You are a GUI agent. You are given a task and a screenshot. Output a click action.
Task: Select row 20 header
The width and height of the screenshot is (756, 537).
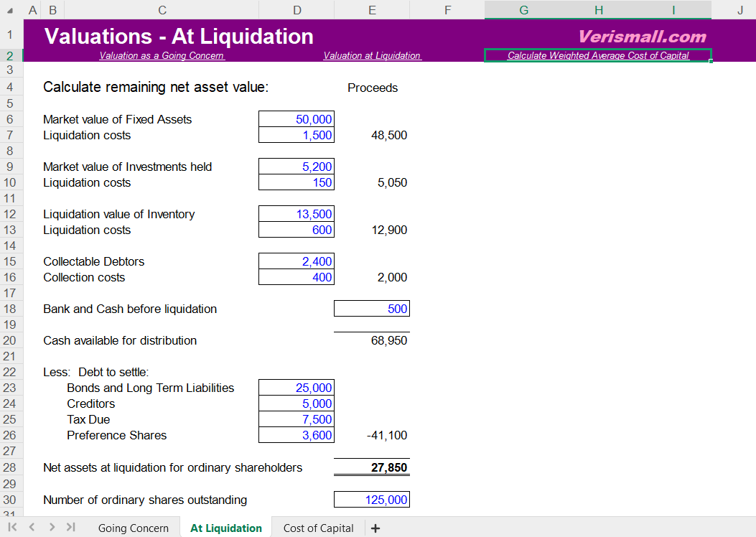pos(11,341)
